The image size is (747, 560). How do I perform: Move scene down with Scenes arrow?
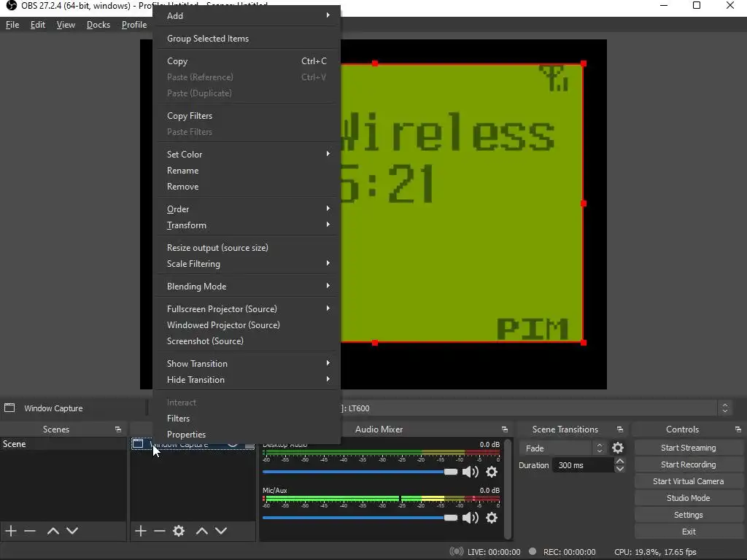pyautogui.click(x=72, y=531)
